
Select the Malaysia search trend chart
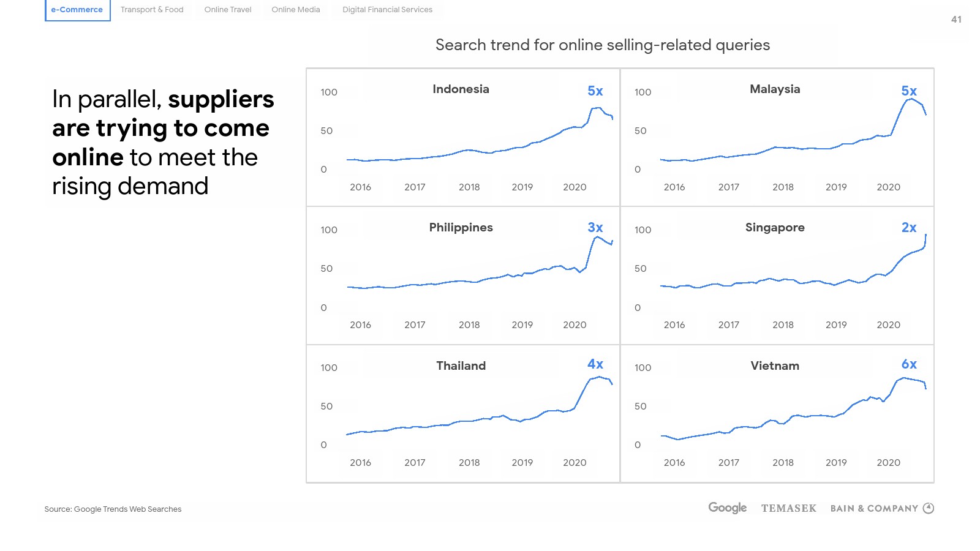(777, 137)
